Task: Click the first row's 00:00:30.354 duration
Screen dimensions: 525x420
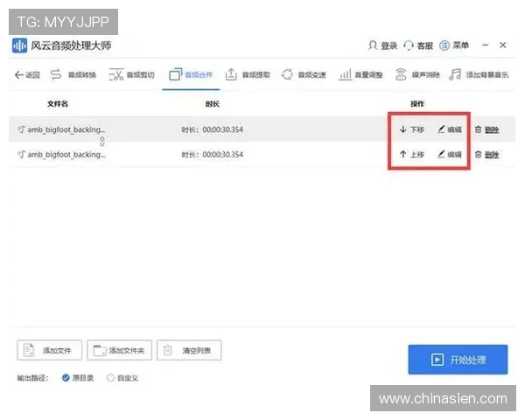Action: (x=222, y=129)
